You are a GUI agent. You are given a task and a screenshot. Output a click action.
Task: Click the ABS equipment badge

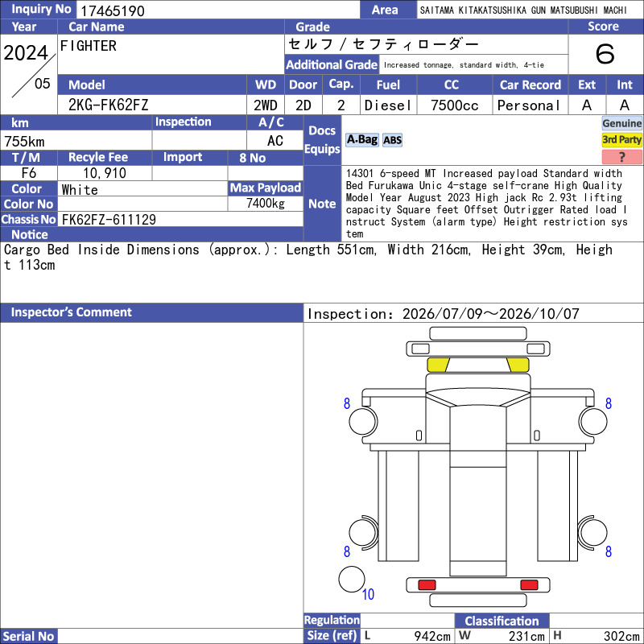392,140
